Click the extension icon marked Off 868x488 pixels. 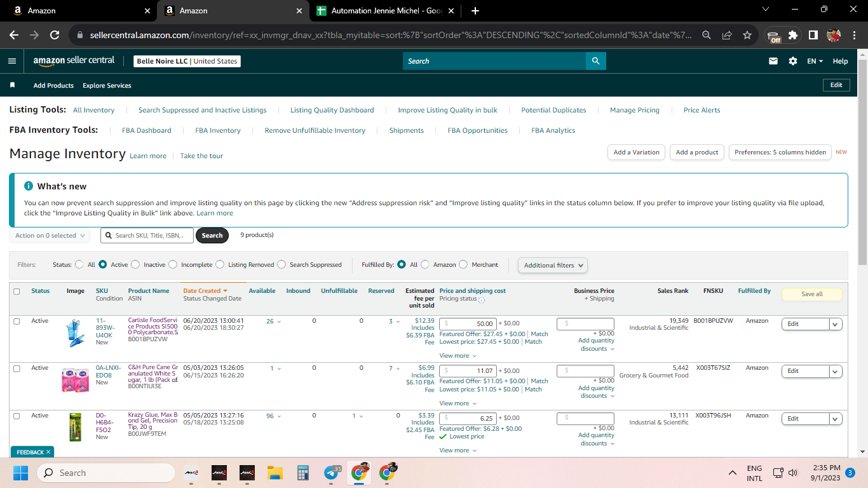773,36
